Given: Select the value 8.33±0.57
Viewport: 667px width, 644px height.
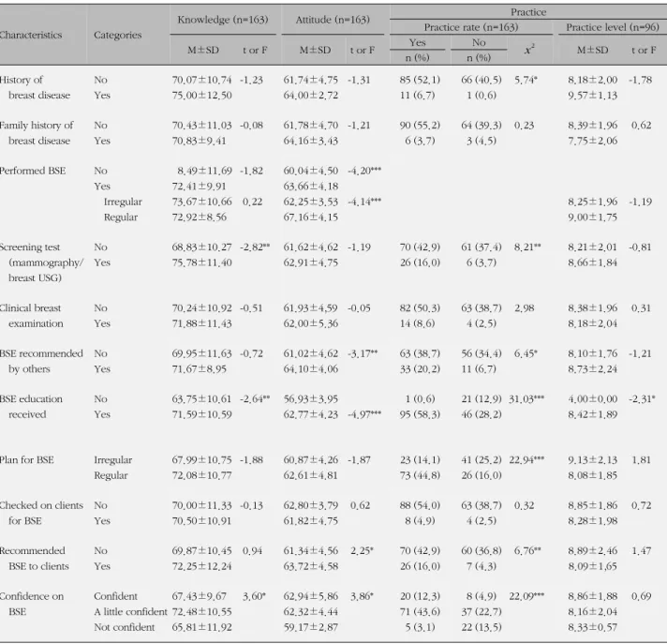Looking at the screenshot, I should pyautogui.click(x=593, y=627).
